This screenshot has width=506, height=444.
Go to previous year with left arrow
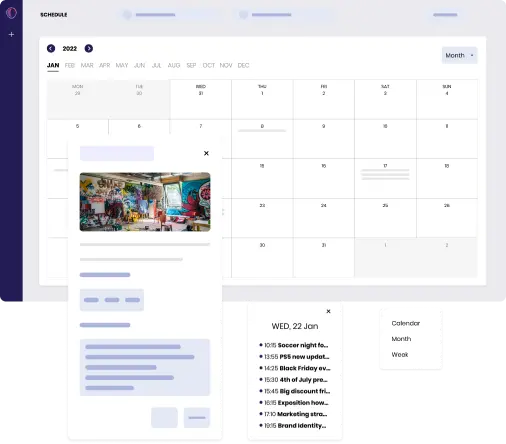coord(51,49)
